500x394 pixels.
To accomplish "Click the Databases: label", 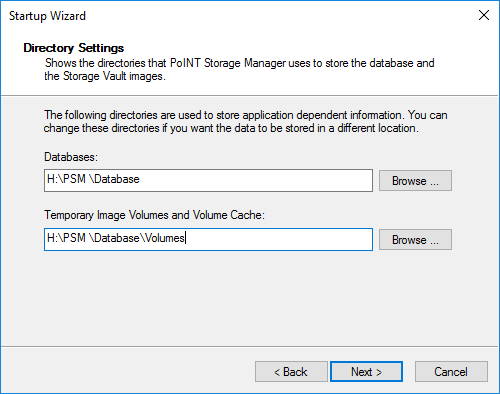I will [x=71, y=157].
